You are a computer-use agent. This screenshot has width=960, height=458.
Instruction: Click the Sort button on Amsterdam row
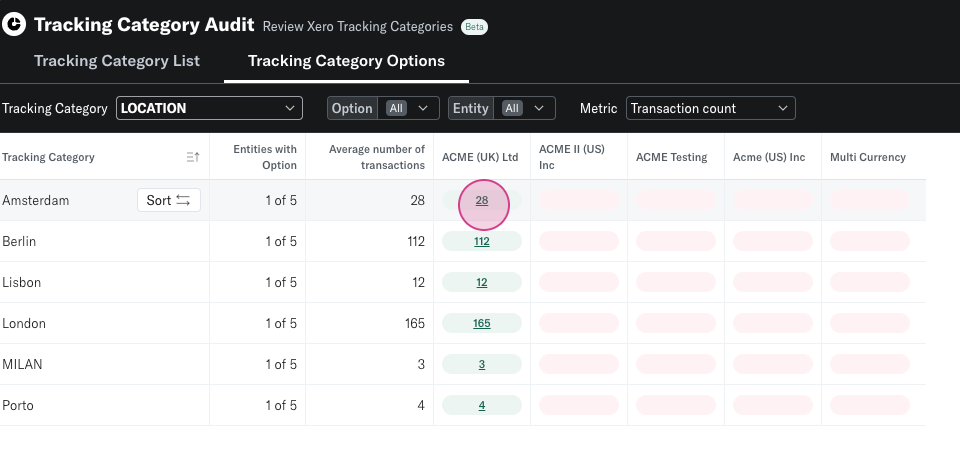(x=169, y=200)
